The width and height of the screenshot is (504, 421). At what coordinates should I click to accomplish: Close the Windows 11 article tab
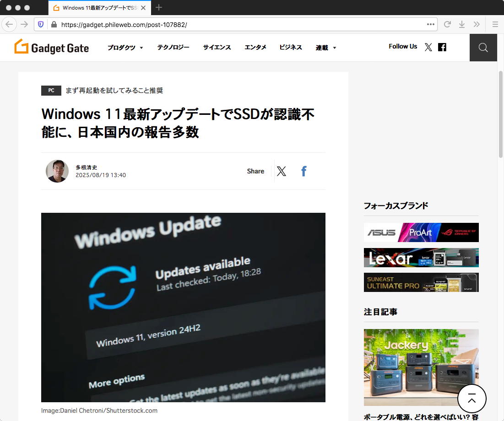(x=143, y=8)
